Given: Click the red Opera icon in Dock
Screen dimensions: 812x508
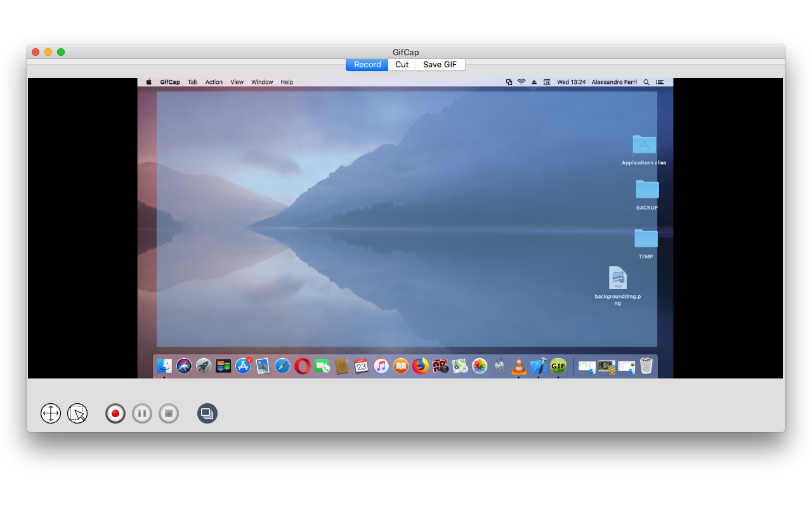Looking at the screenshot, I should (x=303, y=366).
